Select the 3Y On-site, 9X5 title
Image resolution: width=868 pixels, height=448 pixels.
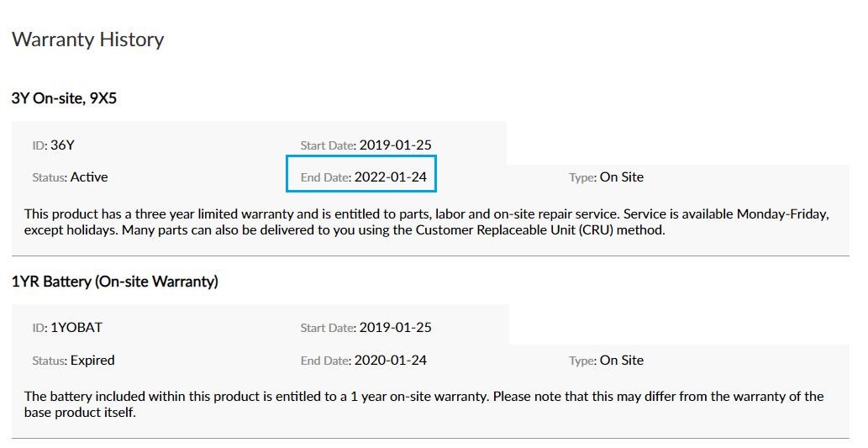point(64,98)
